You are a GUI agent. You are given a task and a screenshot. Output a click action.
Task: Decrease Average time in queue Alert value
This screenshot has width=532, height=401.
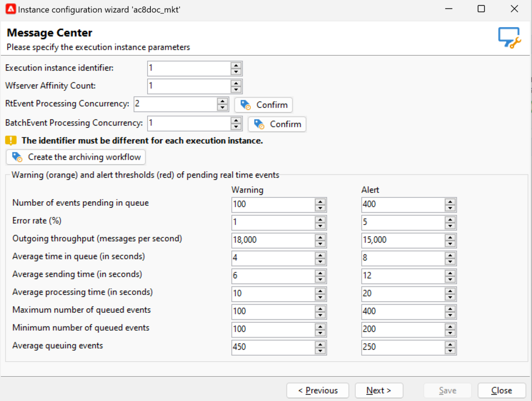point(450,262)
